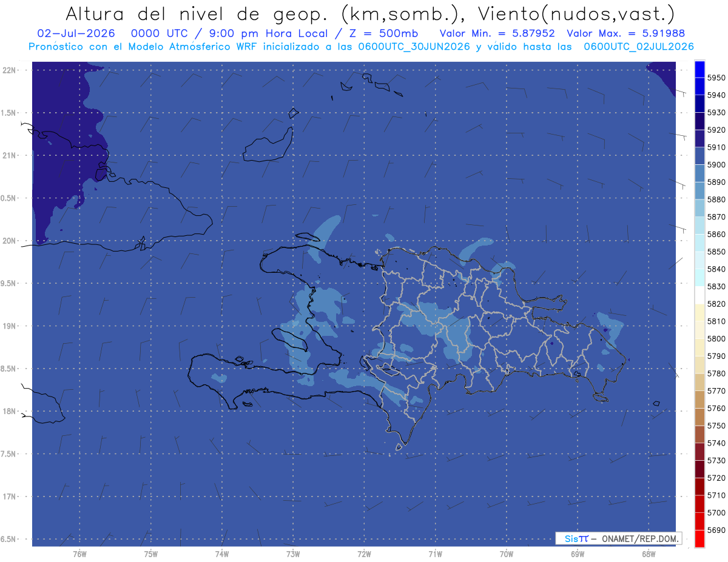Click the '0000 UTC' time label
The width and height of the screenshot is (728, 562).
[166, 33]
